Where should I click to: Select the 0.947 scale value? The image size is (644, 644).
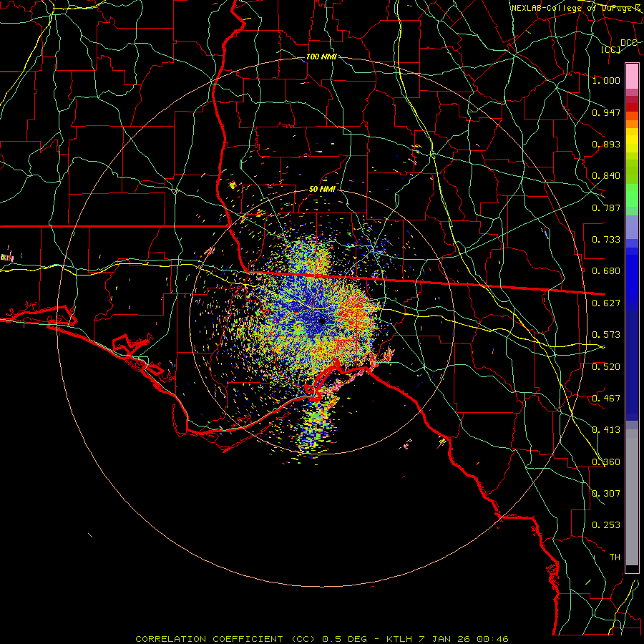click(606, 112)
